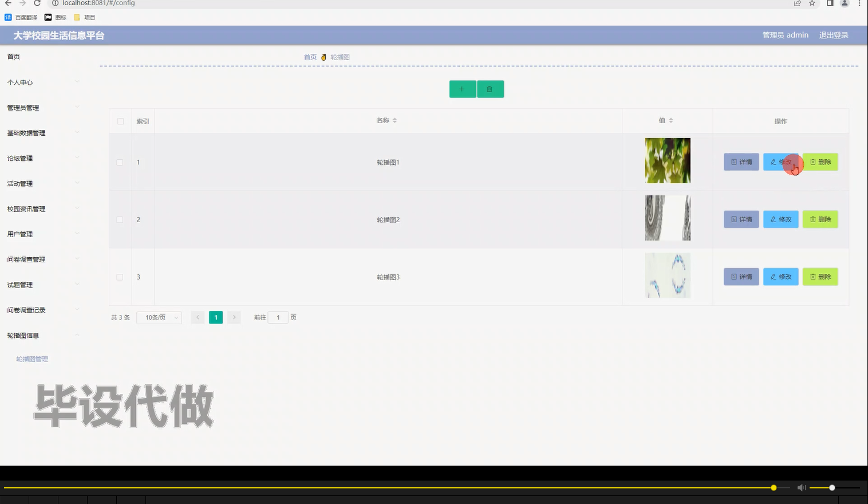Image resolution: width=868 pixels, height=504 pixels.
Task: Click the 大学校园生活信息平台 title
Action: point(59,36)
